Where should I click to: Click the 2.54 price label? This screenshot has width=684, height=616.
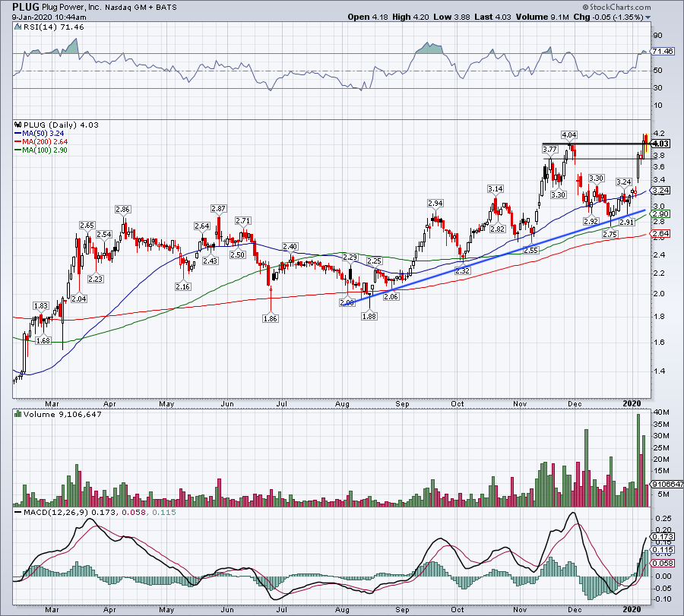coord(104,234)
